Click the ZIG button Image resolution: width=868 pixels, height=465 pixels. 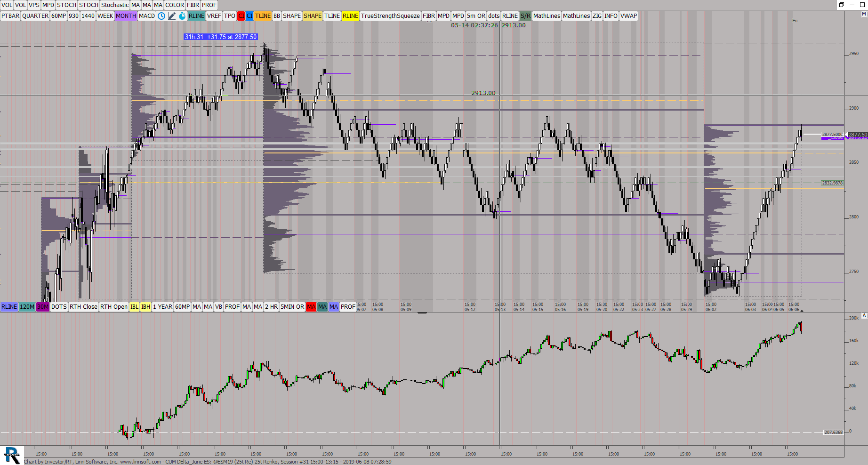pyautogui.click(x=597, y=16)
